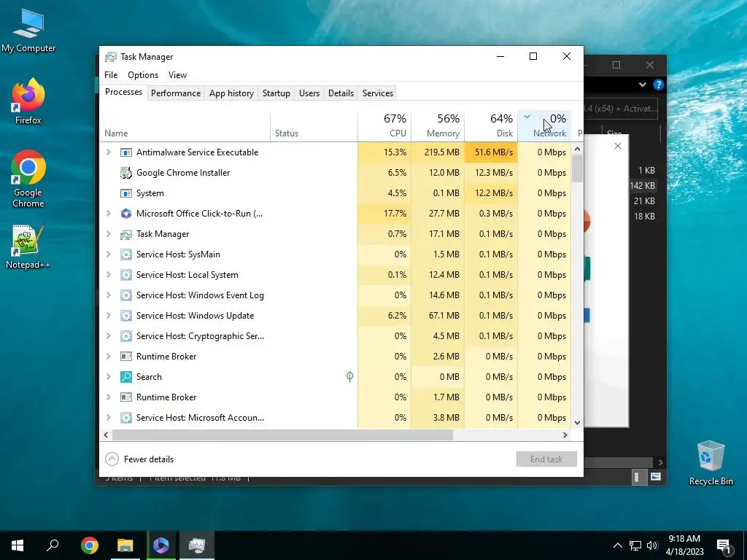
Task: Expand the Antimalware Service Executable process group
Action: click(x=109, y=152)
